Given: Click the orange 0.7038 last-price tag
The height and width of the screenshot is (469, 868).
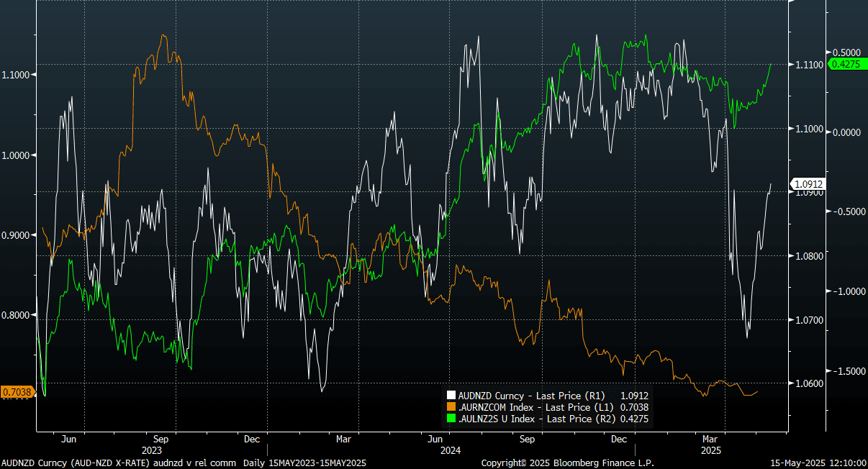Looking at the screenshot, I should tap(16, 392).
